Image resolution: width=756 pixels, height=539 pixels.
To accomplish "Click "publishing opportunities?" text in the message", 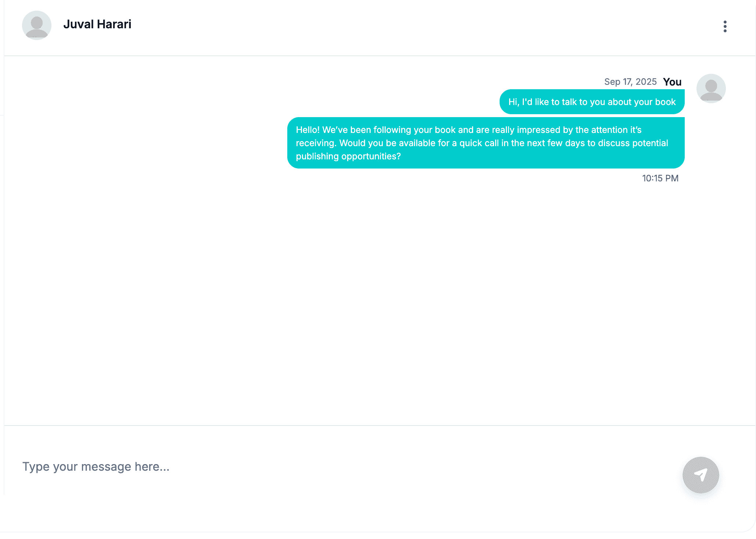I will pos(348,156).
